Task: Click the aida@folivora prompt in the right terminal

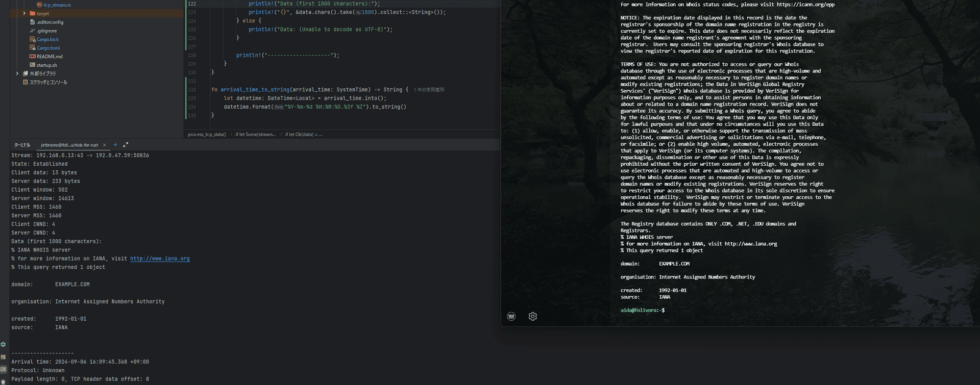Action: pos(643,310)
